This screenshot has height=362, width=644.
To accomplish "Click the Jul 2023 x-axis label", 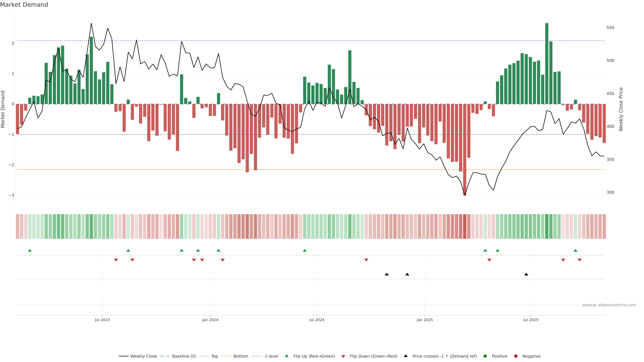I will (x=102, y=320).
